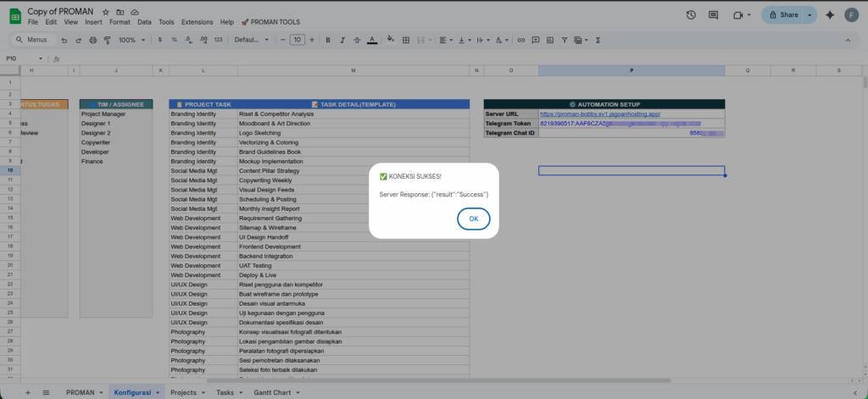The height and width of the screenshot is (399, 868).
Task: Open the zoom 100% dropdown
Action: 131,40
